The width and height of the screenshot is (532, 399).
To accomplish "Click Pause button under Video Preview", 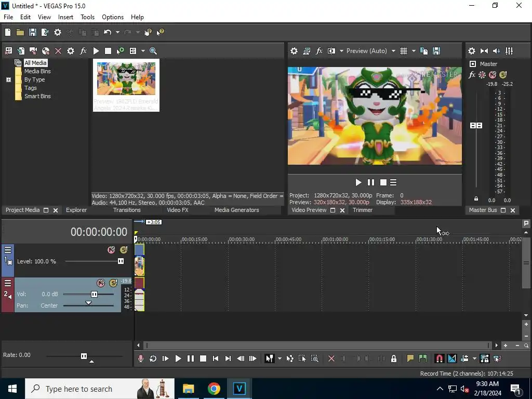I will coord(371,182).
